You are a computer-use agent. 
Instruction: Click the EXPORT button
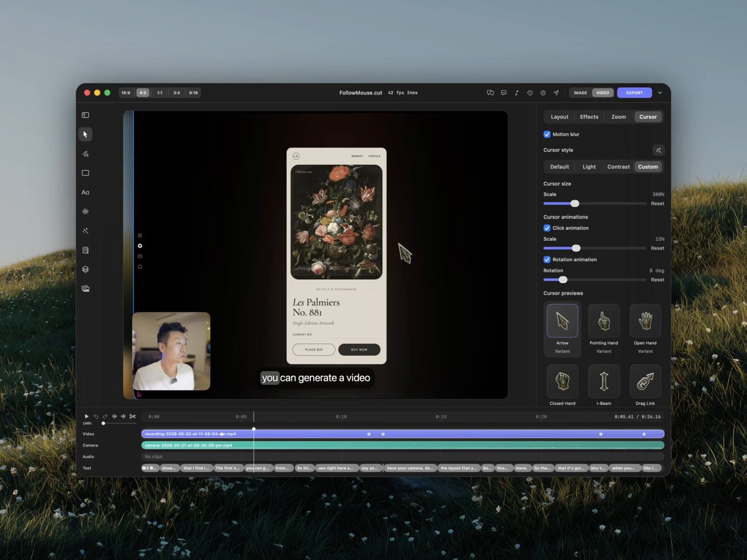coord(634,93)
